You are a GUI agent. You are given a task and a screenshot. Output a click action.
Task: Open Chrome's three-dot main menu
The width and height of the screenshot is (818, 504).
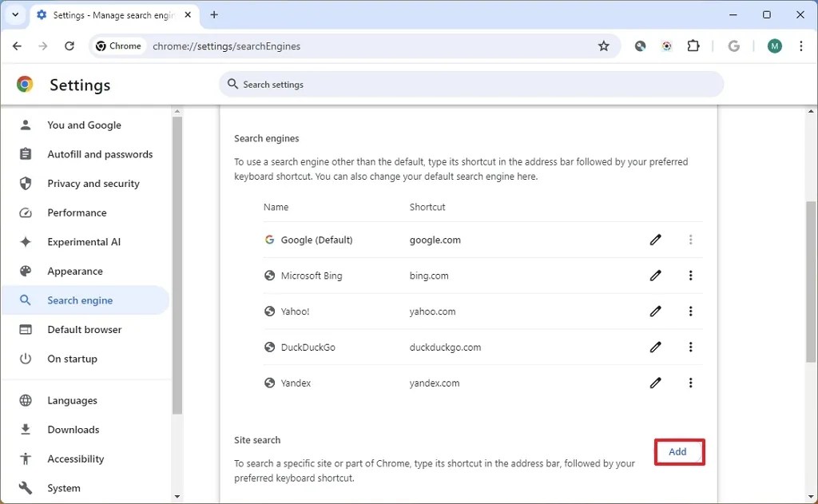(x=801, y=46)
